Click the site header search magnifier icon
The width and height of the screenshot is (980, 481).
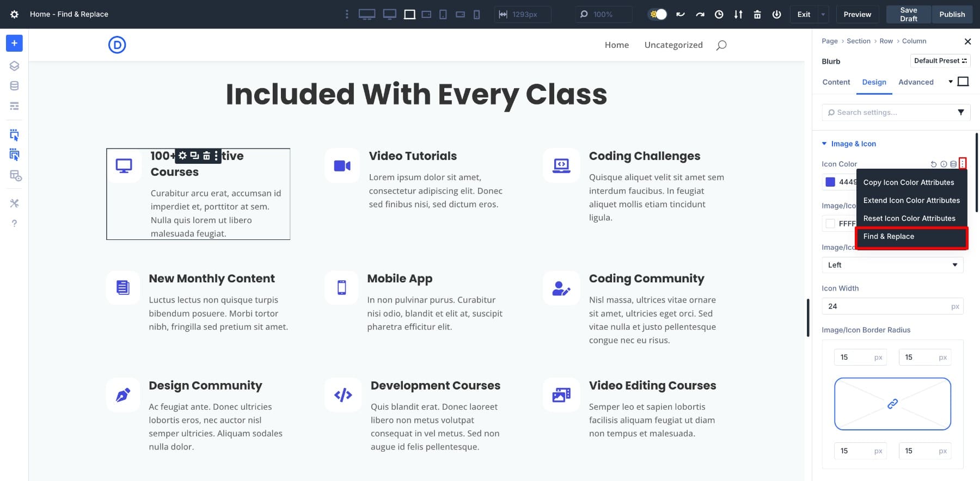721,45
